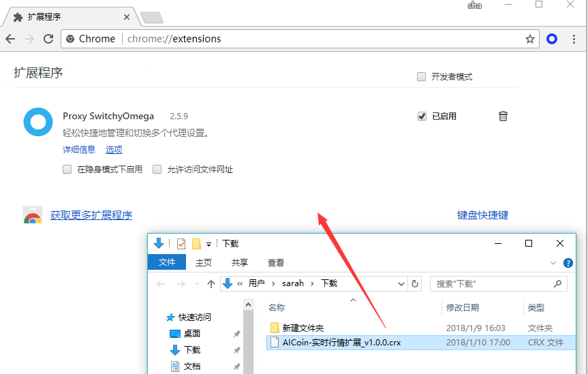
Task: Select 桌面 in navigation pane
Action: [192, 334]
